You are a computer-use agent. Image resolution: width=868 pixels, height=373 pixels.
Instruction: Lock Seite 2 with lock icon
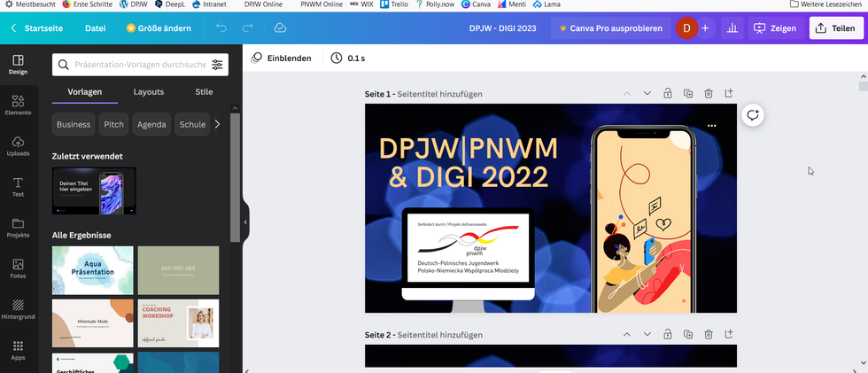click(668, 334)
